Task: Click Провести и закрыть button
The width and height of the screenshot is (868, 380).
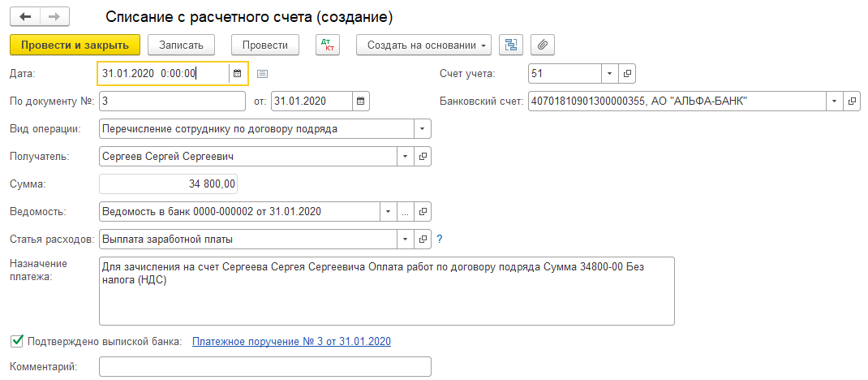Action: coord(75,45)
